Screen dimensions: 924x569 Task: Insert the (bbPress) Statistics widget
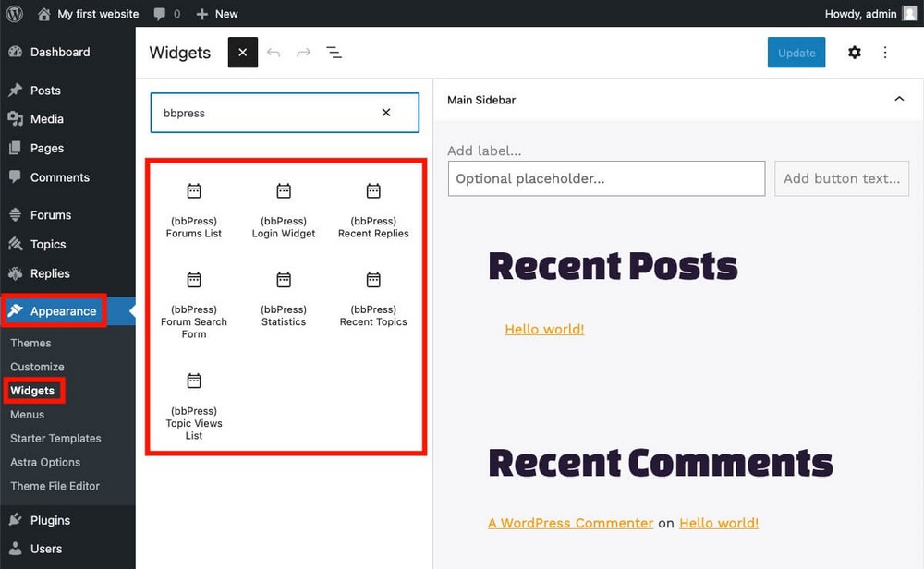click(284, 299)
